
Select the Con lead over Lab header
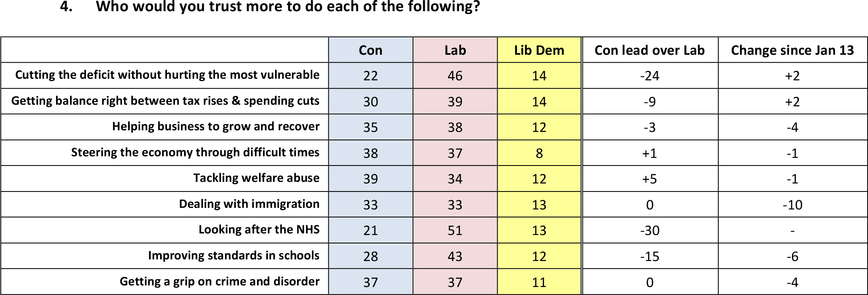tap(649, 50)
